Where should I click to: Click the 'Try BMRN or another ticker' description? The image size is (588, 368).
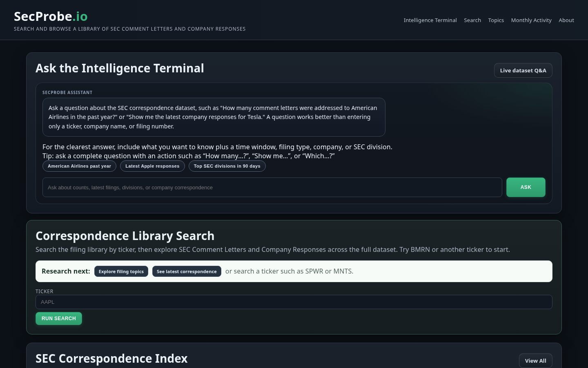click(273, 249)
